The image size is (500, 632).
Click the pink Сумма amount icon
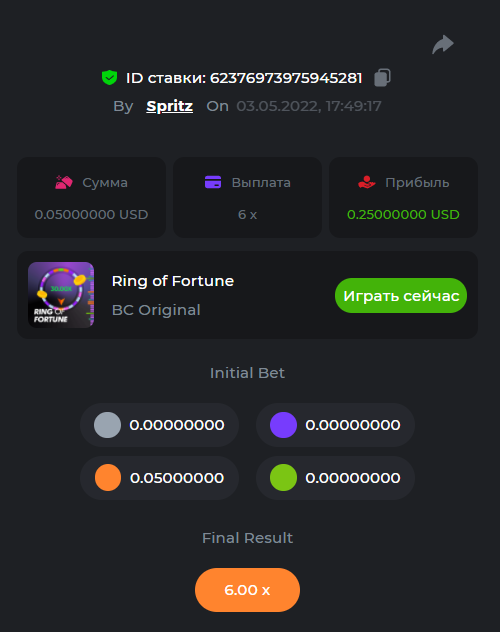pos(64,182)
